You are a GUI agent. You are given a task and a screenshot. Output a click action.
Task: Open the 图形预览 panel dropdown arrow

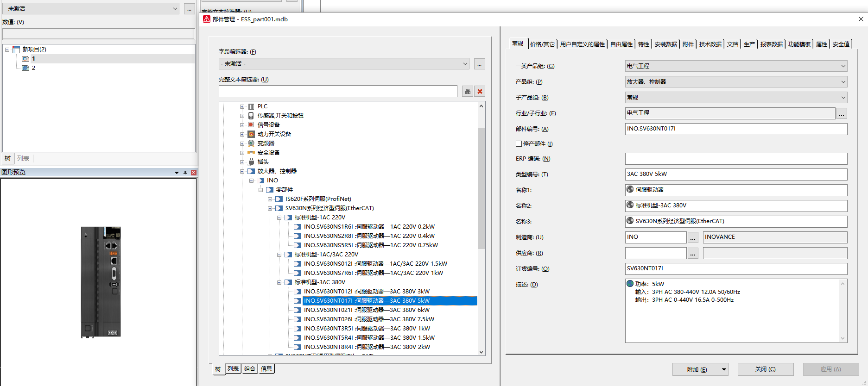click(177, 173)
